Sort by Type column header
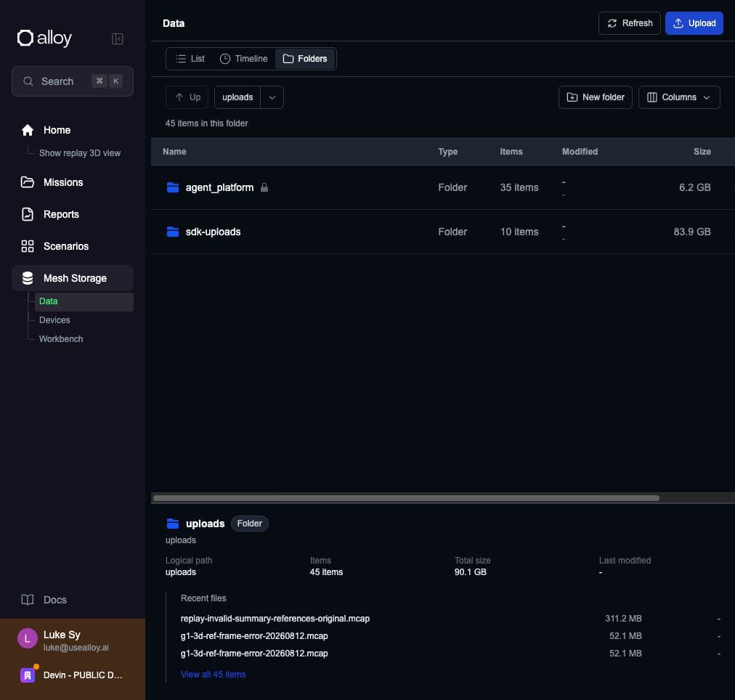Screen dimensions: 735x700 coord(447,152)
